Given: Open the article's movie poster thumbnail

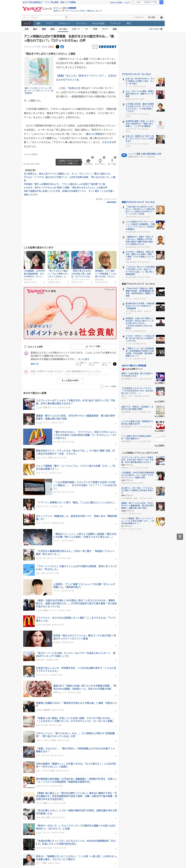Looking at the screenshot, I should coord(39,71).
